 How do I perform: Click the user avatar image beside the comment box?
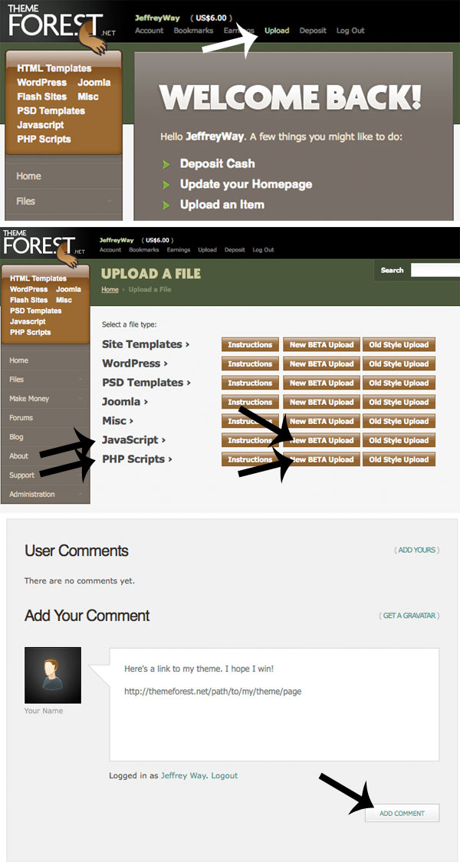coord(53,676)
